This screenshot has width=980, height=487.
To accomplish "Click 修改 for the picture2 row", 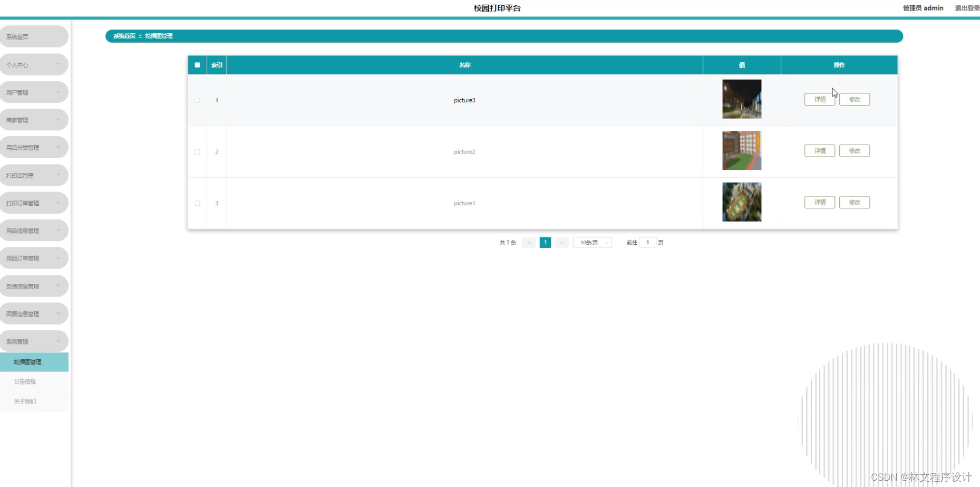I will (855, 151).
